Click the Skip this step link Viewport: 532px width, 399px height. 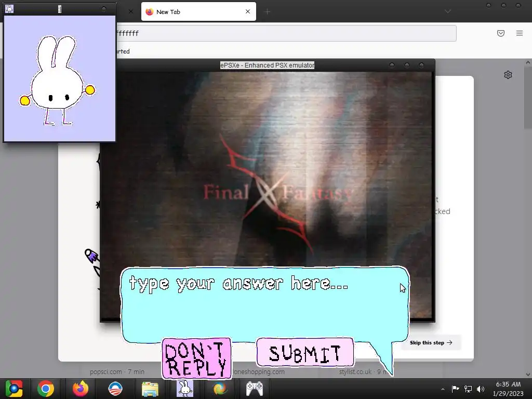point(431,343)
